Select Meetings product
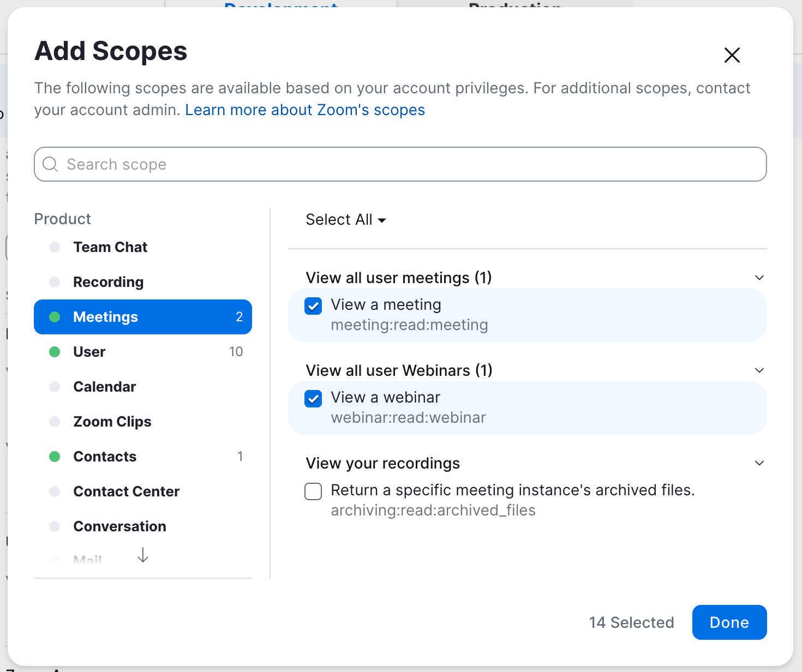The height and width of the screenshot is (672, 802). click(x=143, y=317)
